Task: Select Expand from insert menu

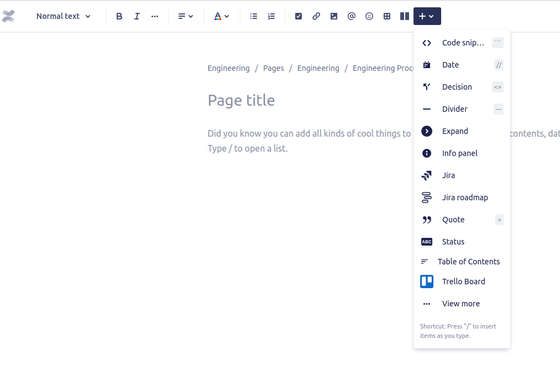Action: point(462,131)
